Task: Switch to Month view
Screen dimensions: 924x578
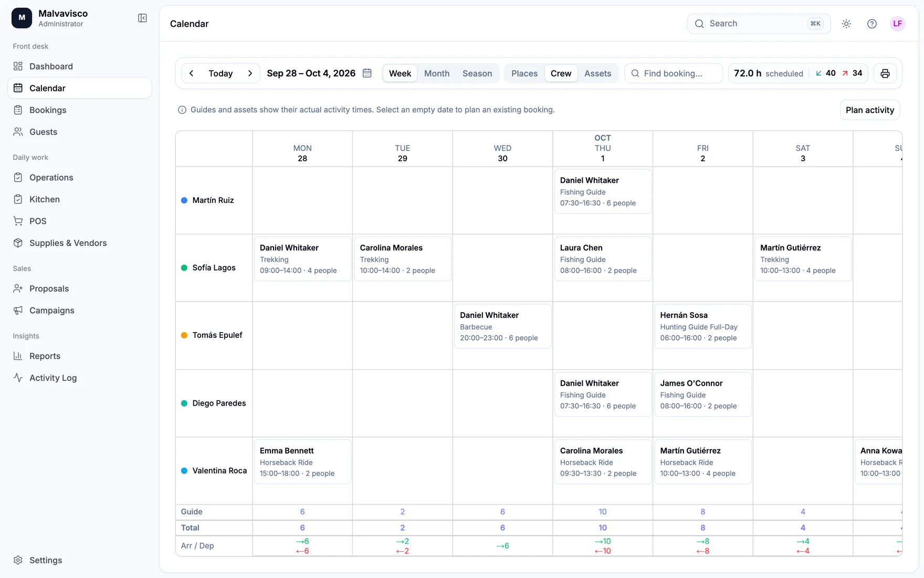Action: coord(437,74)
